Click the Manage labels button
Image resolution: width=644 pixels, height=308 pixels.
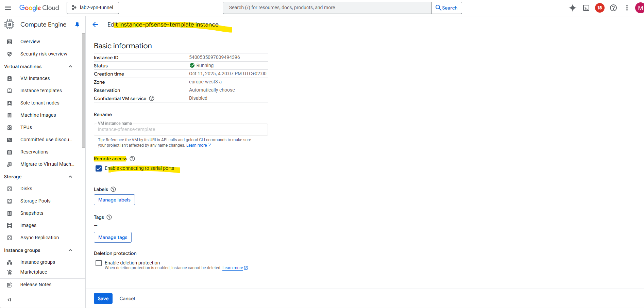114,200
